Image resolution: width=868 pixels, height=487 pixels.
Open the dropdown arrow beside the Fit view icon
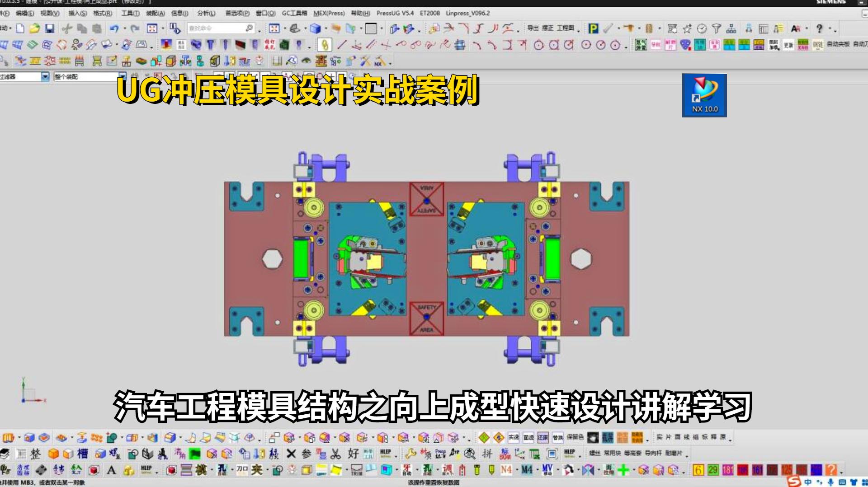[x=163, y=29]
